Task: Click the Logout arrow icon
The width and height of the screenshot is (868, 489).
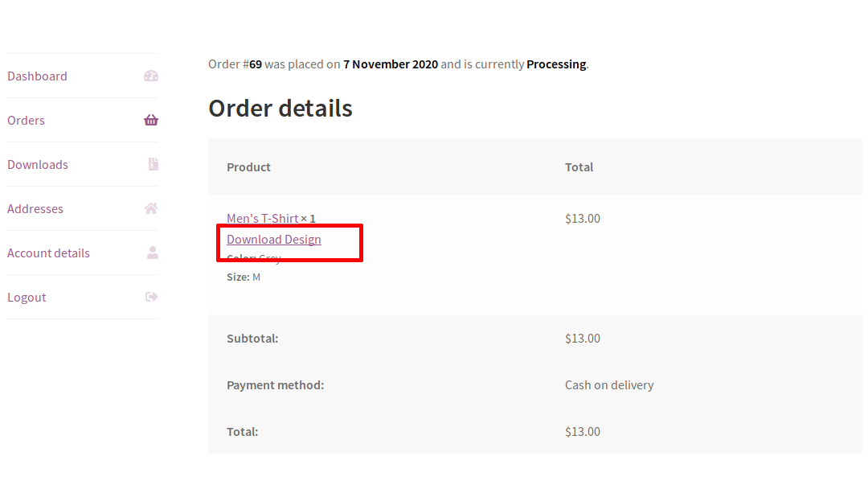Action: pos(152,297)
